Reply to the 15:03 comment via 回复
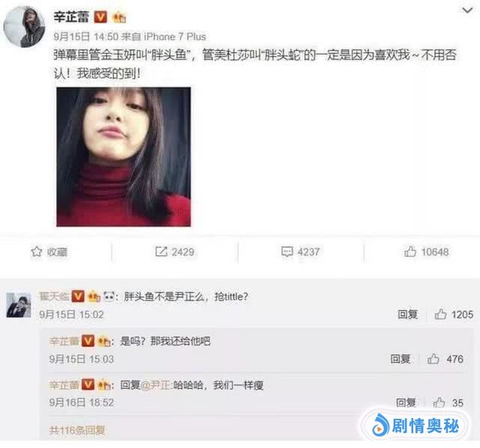 coord(400,358)
